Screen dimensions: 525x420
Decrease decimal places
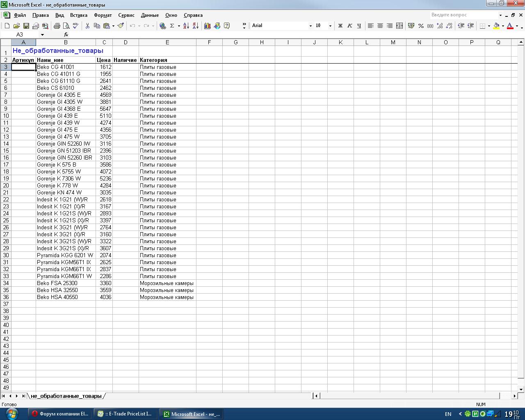click(449, 26)
